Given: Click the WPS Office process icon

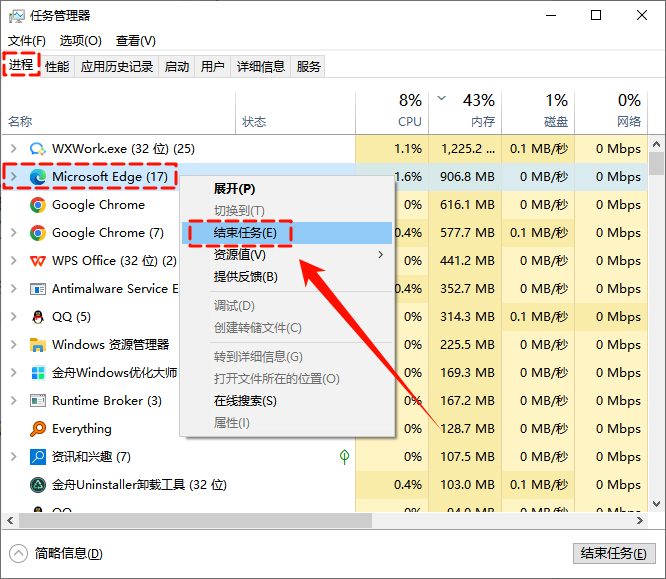Looking at the screenshot, I should [38, 261].
